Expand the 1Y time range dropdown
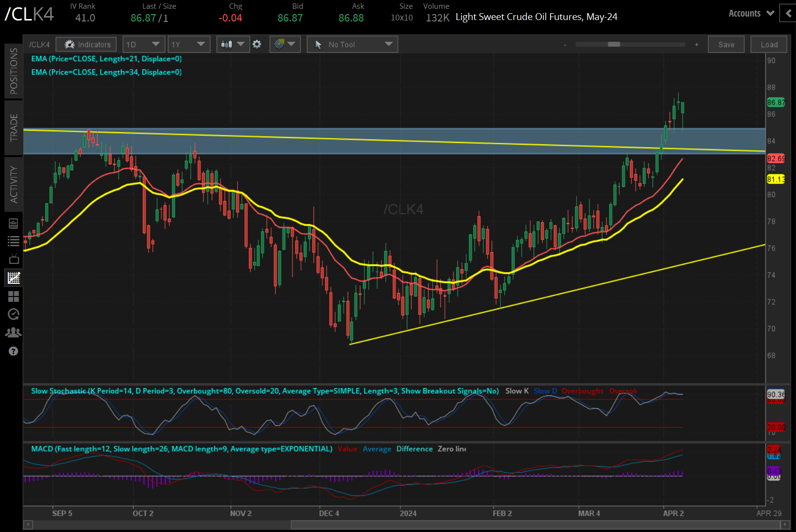The width and height of the screenshot is (796, 532). click(188, 44)
